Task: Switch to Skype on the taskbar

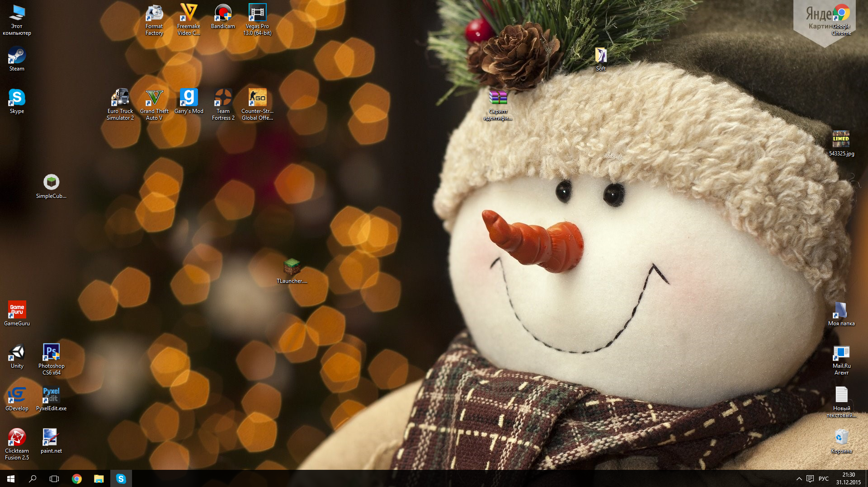Action: click(x=121, y=478)
